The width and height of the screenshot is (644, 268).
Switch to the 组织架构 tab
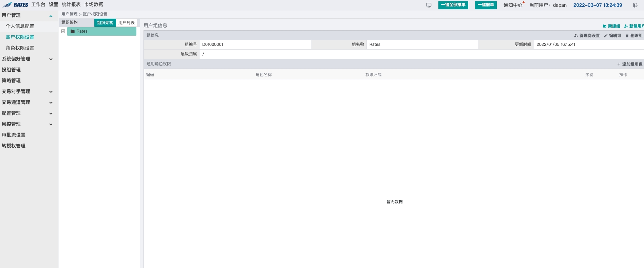[105, 23]
